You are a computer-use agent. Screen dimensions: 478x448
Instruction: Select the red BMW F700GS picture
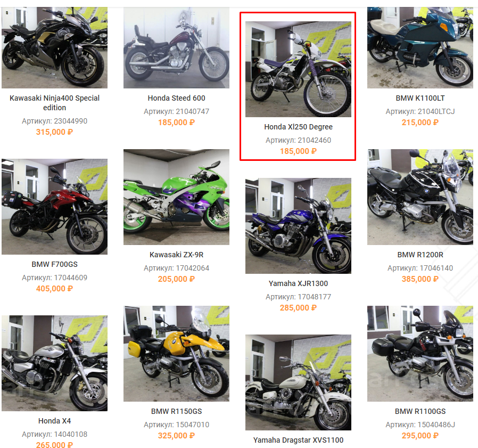click(x=55, y=207)
